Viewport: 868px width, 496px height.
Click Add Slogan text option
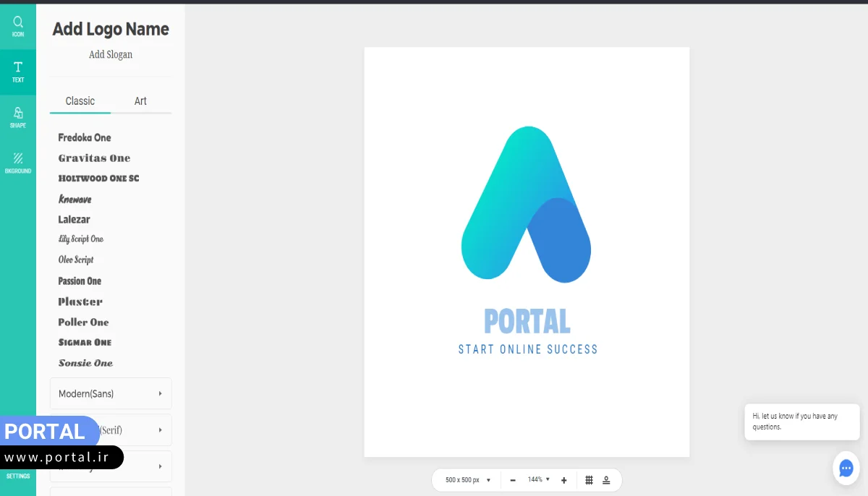click(x=111, y=55)
